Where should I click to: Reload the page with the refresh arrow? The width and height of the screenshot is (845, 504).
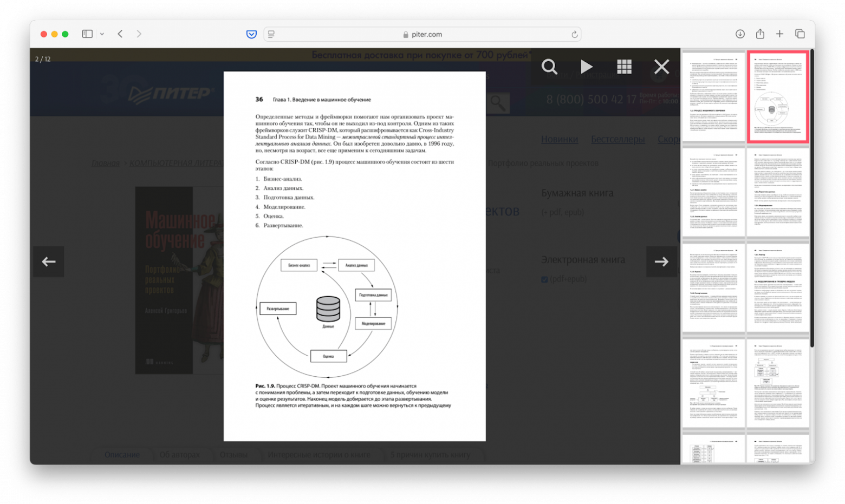pos(574,34)
